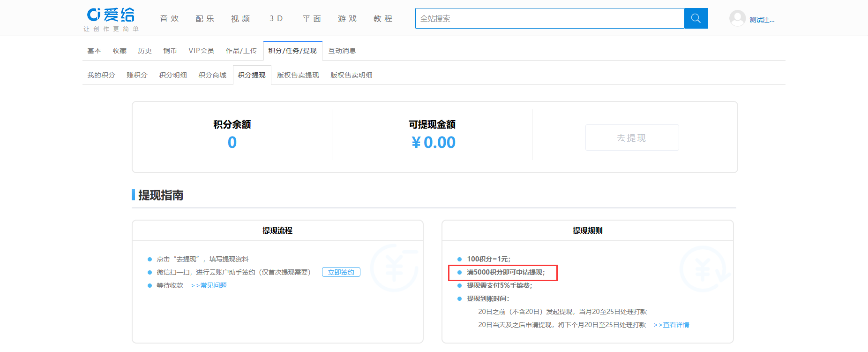The height and width of the screenshot is (352, 868).
Task: Click the 提现流程 panel header
Action: (x=277, y=230)
